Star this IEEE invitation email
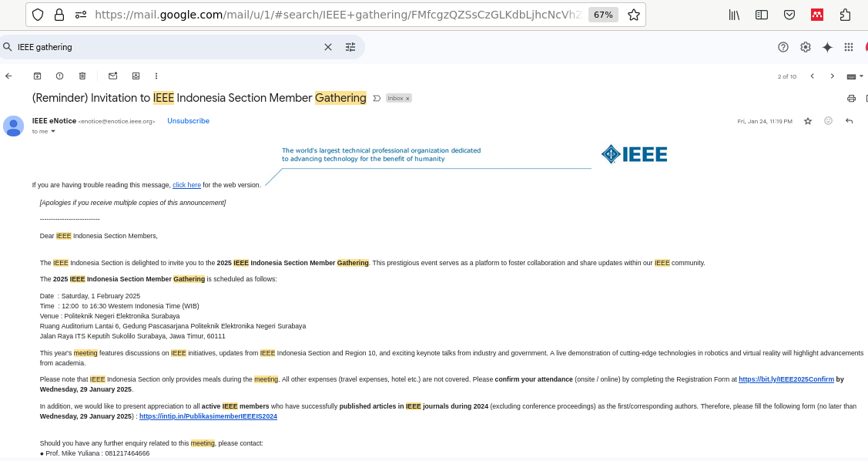 pyautogui.click(x=808, y=121)
